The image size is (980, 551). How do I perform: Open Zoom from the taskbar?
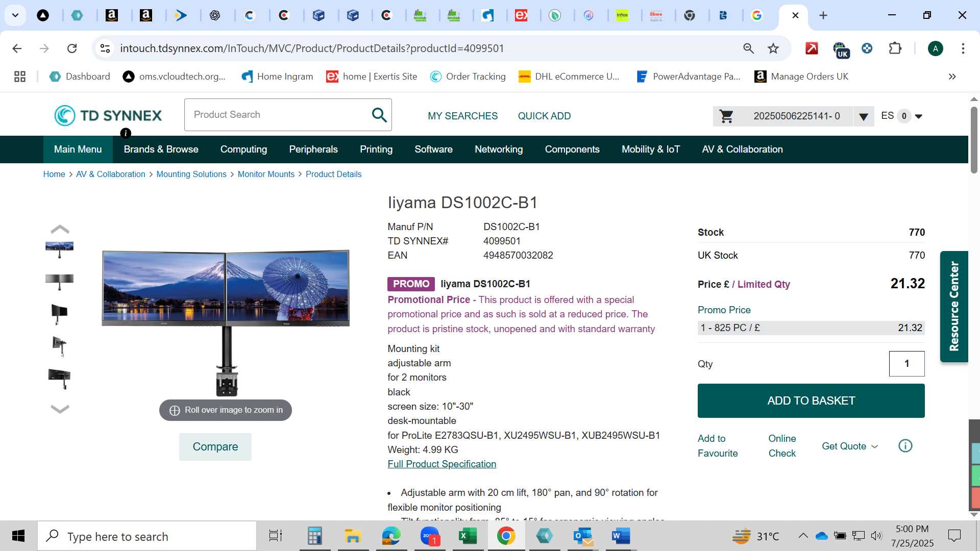click(430, 536)
